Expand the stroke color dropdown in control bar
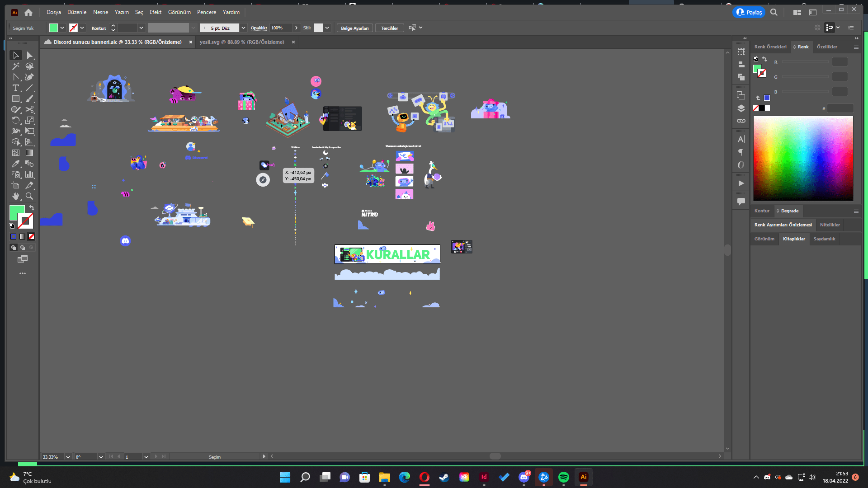The height and width of the screenshot is (488, 868). 82,28
